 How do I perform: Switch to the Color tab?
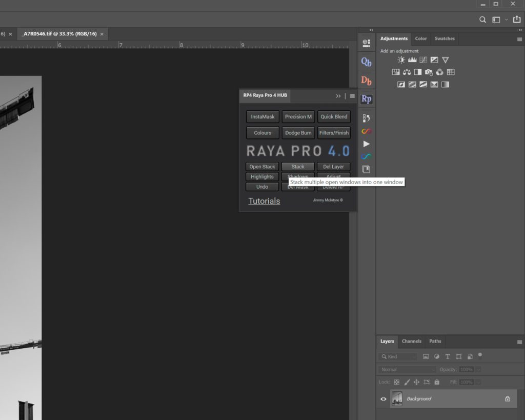tap(421, 38)
